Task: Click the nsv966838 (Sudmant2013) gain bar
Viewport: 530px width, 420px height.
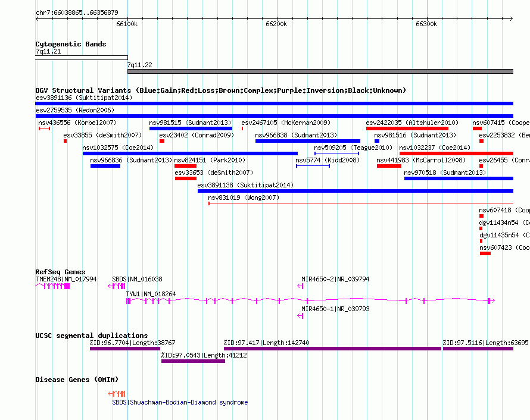Action: click(308, 141)
